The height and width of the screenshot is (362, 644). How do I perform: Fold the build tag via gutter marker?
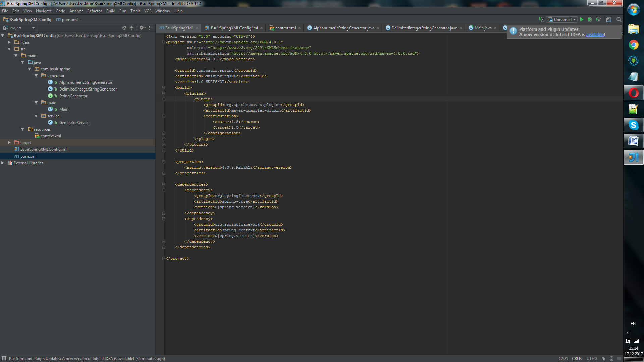click(164, 88)
